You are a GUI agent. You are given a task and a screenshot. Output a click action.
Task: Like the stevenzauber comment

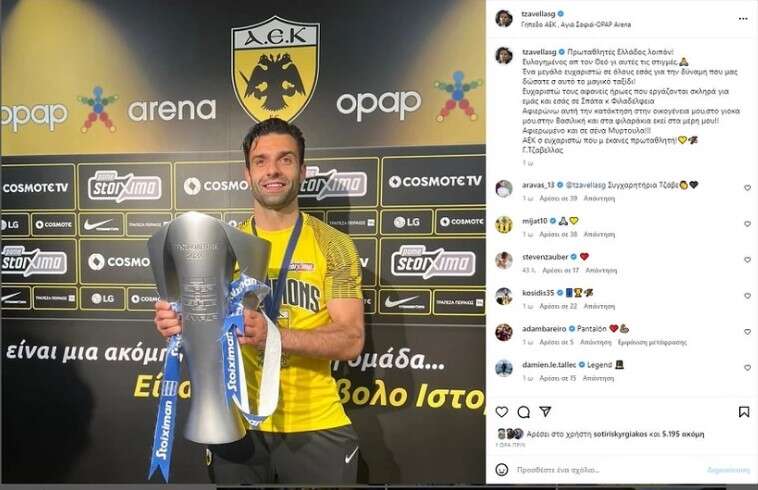pyautogui.click(x=747, y=260)
